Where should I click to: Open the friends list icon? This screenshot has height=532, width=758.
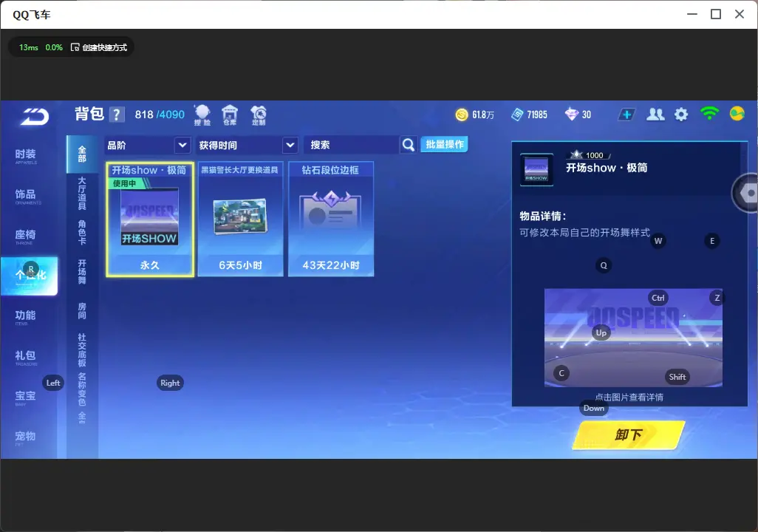[x=655, y=115]
